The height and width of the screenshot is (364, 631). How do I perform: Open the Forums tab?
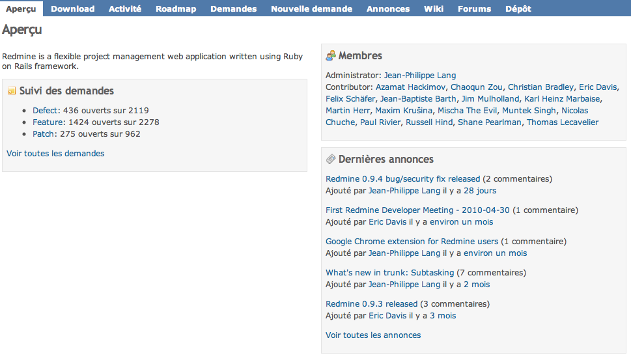(x=474, y=8)
